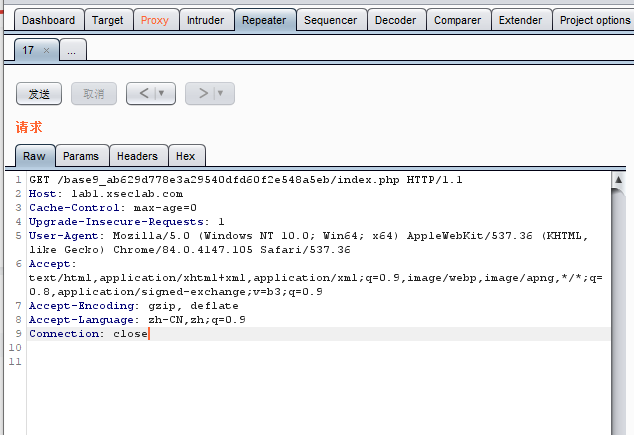Close Repeater tab 17 with its x
The image size is (634, 435).
point(46,51)
